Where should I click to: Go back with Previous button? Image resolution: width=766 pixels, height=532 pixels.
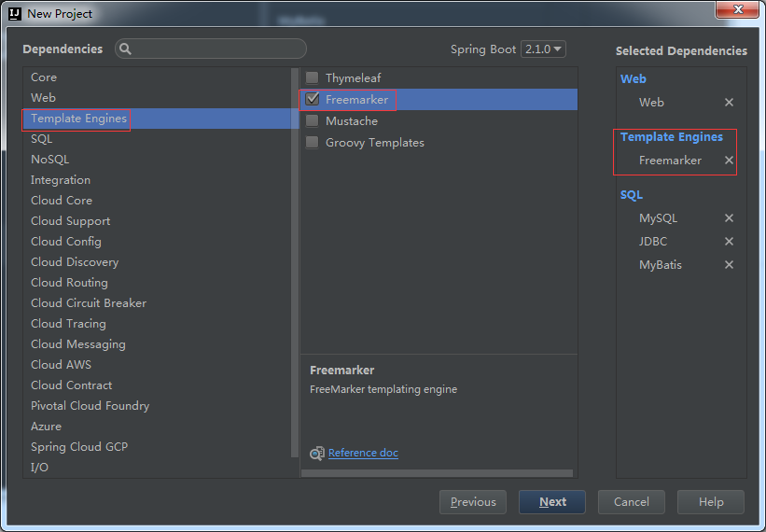point(473,502)
